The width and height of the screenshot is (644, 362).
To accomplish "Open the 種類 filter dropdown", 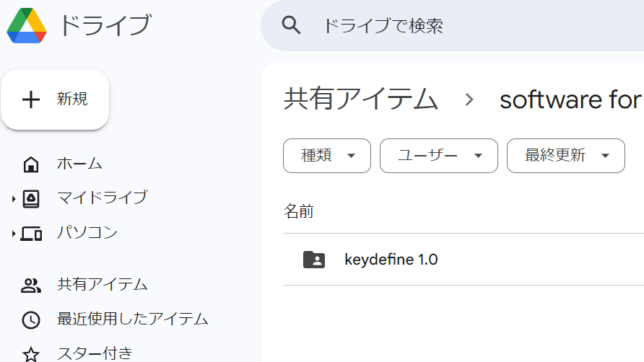I will 327,156.
